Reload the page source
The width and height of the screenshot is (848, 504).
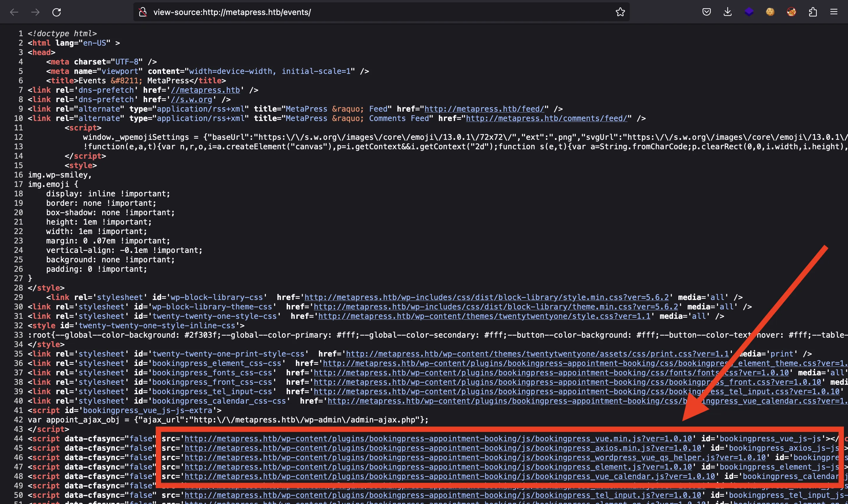[57, 12]
